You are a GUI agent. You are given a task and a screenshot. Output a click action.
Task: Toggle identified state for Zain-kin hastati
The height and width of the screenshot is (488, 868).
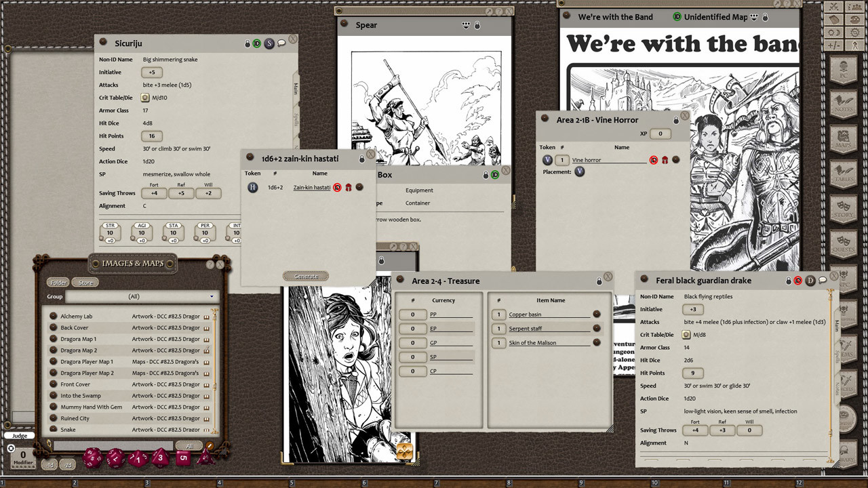337,187
